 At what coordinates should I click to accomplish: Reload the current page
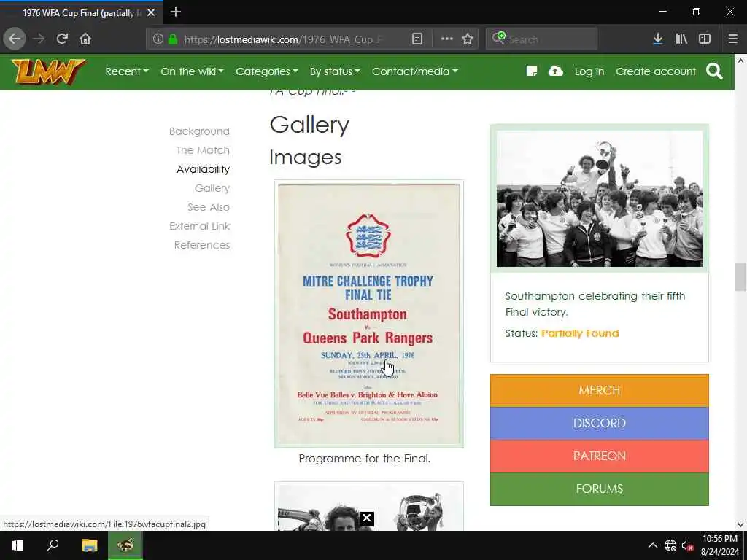[x=62, y=39]
